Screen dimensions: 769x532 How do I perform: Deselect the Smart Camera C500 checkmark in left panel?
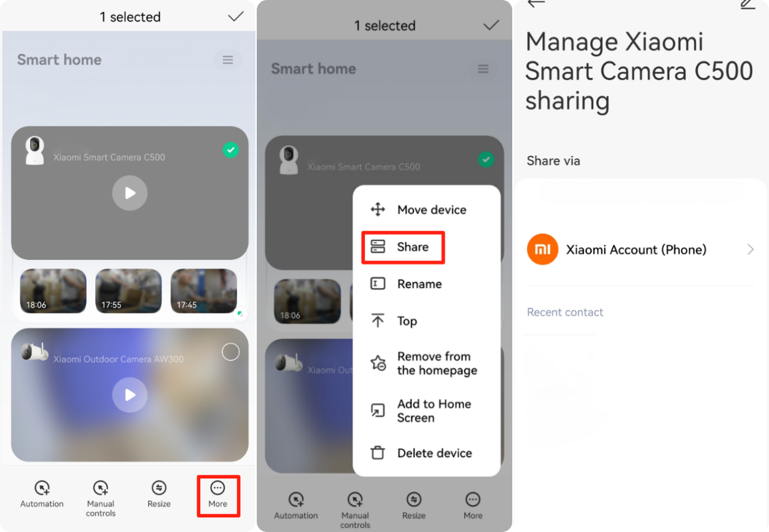pos(230,150)
